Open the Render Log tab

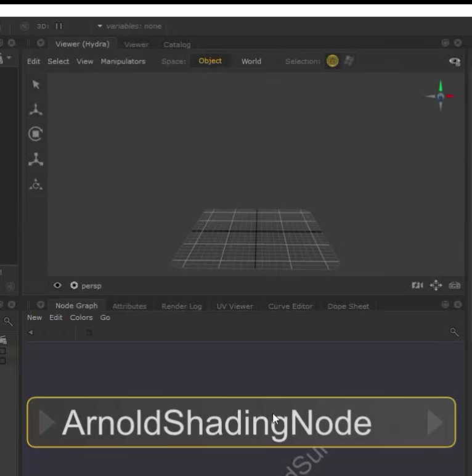click(x=181, y=306)
